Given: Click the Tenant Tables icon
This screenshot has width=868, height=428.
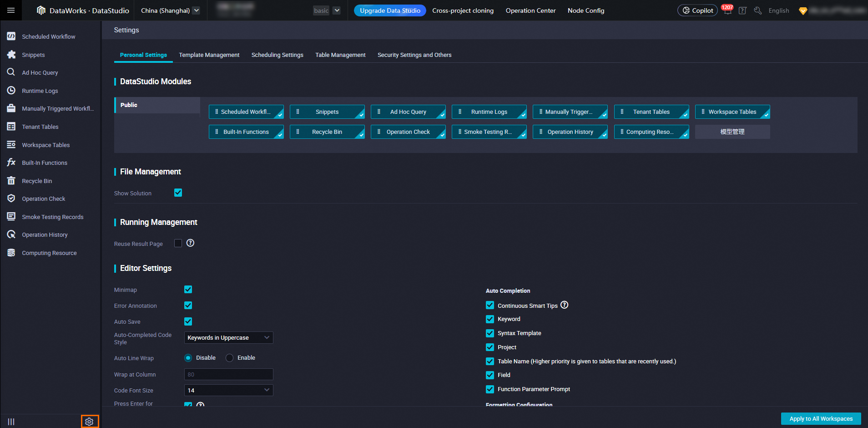Looking at the screenshot, I should [x=11, y=126].
